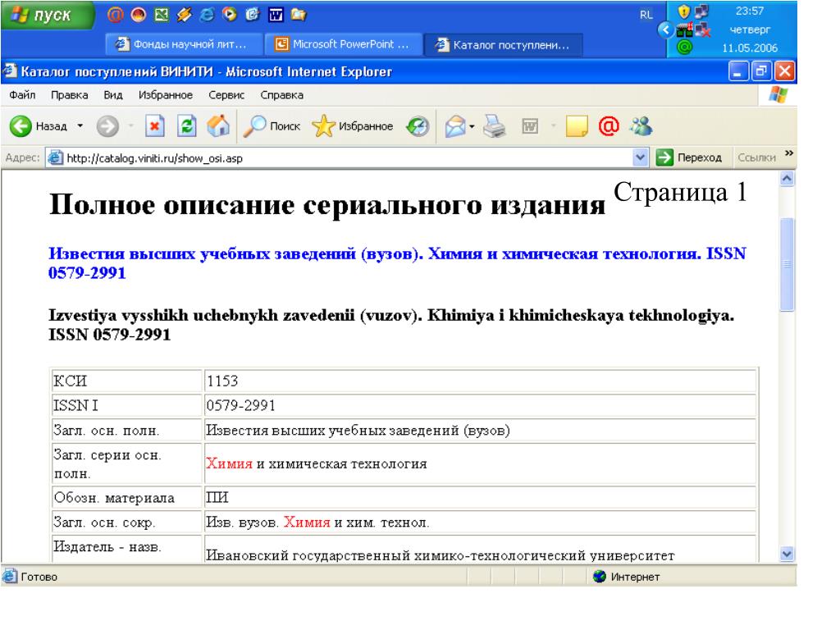The width and height of the screenshot is (840, 630).
Task: Open the folder icon in quick launch
Action: pos(299,15)
